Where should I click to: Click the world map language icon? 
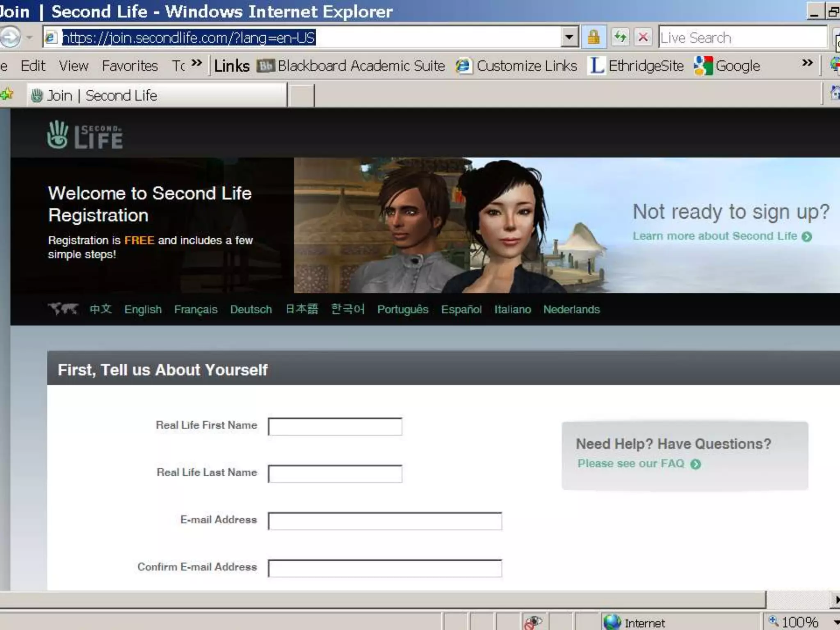coord(63,308)
